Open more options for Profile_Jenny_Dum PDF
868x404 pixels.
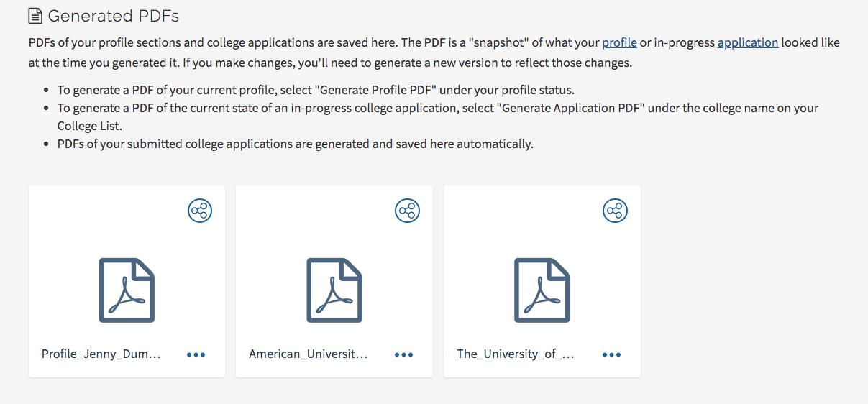[196, 354]
